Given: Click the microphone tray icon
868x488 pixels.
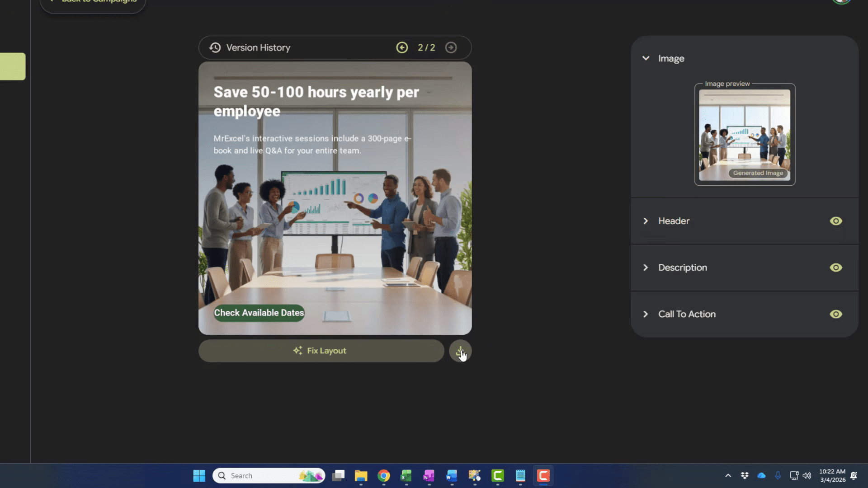Looking at the screenshot, I should pos(778,475).
